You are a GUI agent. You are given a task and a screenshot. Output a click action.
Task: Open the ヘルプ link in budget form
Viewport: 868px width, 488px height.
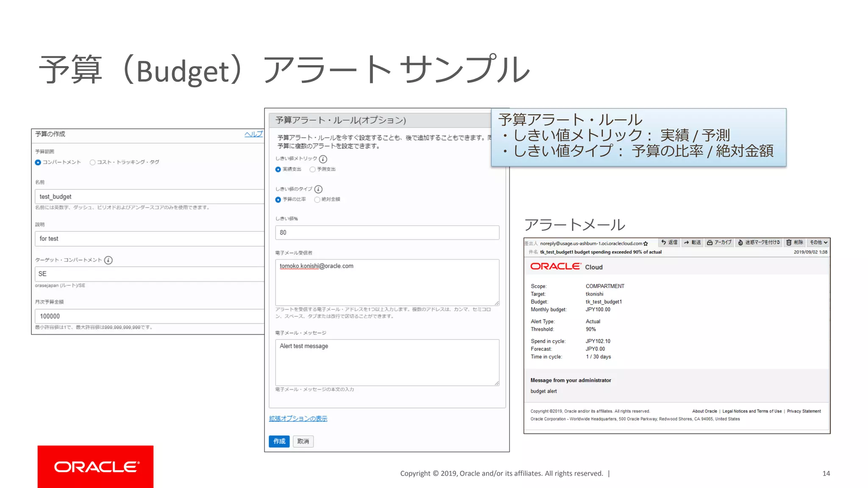tap(253, 134)
